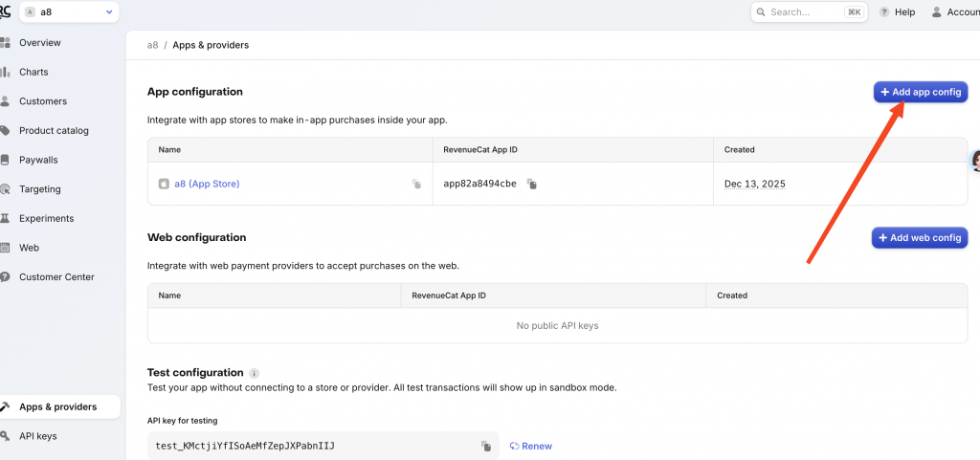Copy the test API key
The width and height of the screenshot is (980, 460).
486,446
